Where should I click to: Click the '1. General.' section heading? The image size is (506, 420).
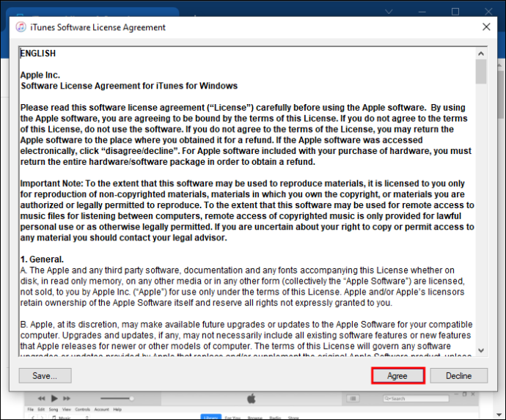[42, 259]
